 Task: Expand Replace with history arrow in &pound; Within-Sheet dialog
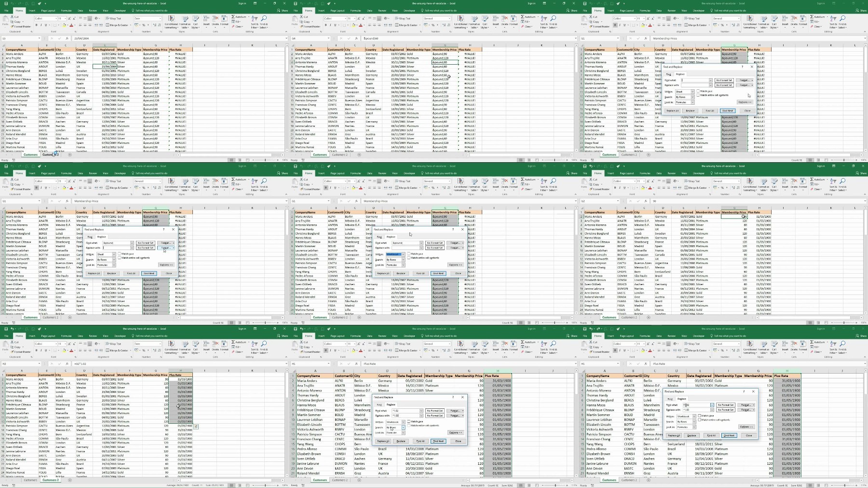132,248
